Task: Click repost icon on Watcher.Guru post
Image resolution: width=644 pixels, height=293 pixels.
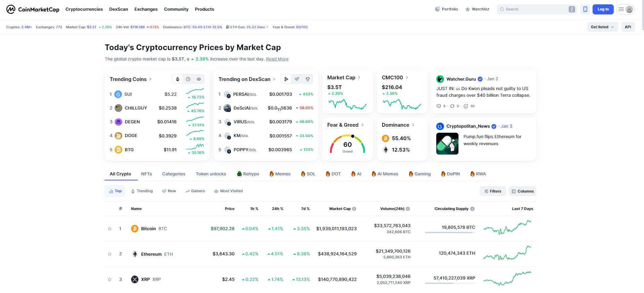Action: coord(452,106)
